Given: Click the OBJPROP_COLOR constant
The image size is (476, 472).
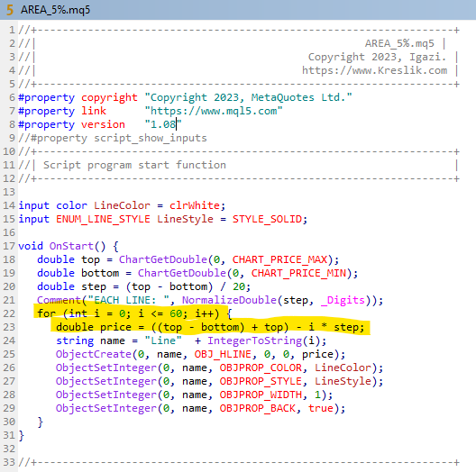Looking at the screenshot, I should 261,368.
